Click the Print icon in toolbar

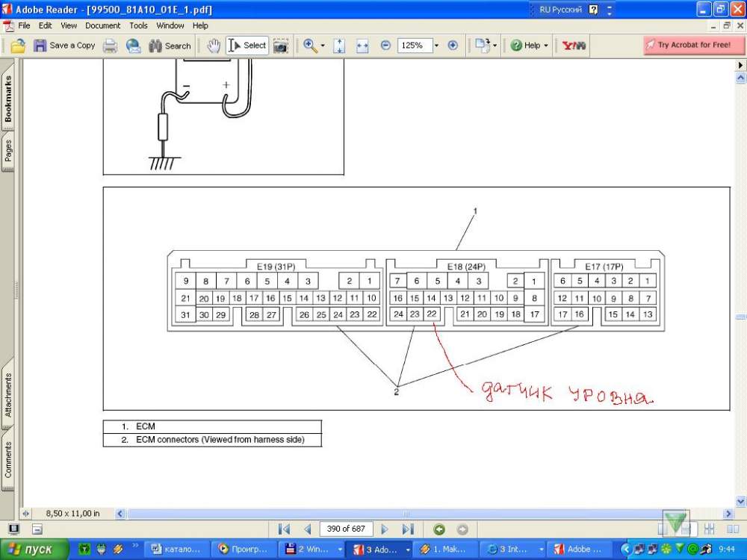pyautogui.click(x=110, y=46)
